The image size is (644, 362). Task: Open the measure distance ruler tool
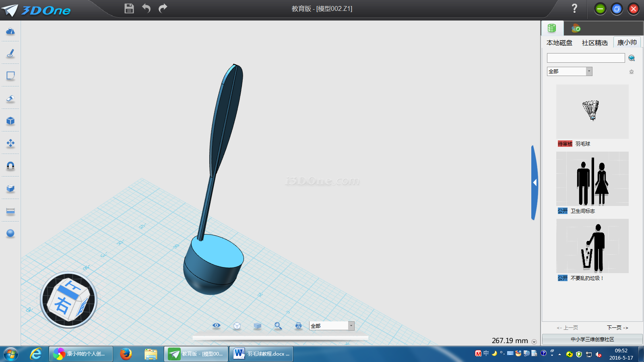click(x=10, y=211)
